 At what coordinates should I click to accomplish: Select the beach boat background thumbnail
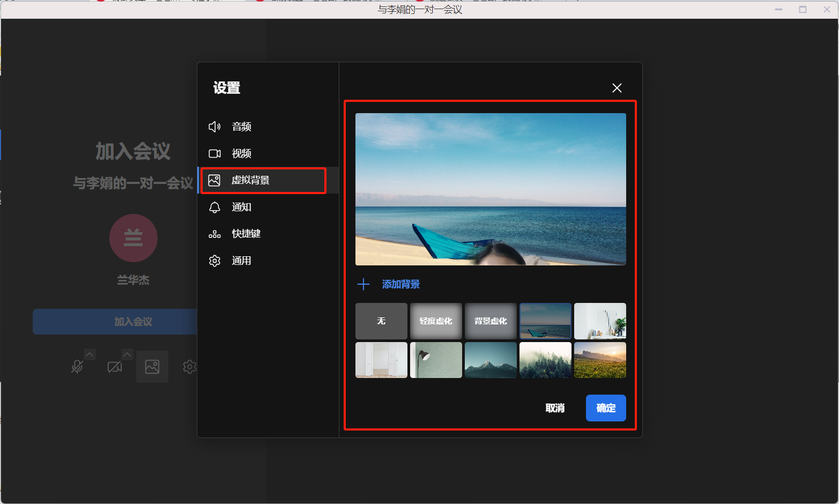tap(545, 321)
